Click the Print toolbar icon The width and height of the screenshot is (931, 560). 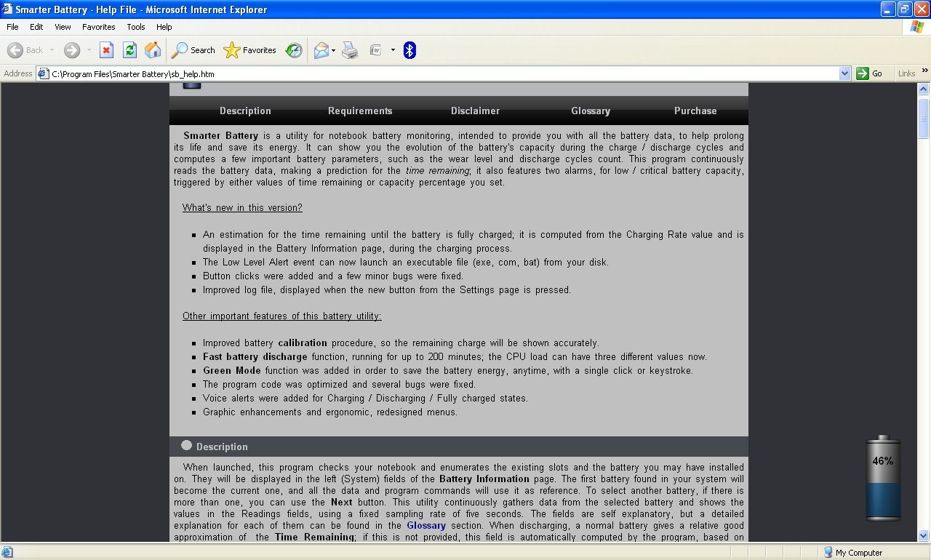350,50
